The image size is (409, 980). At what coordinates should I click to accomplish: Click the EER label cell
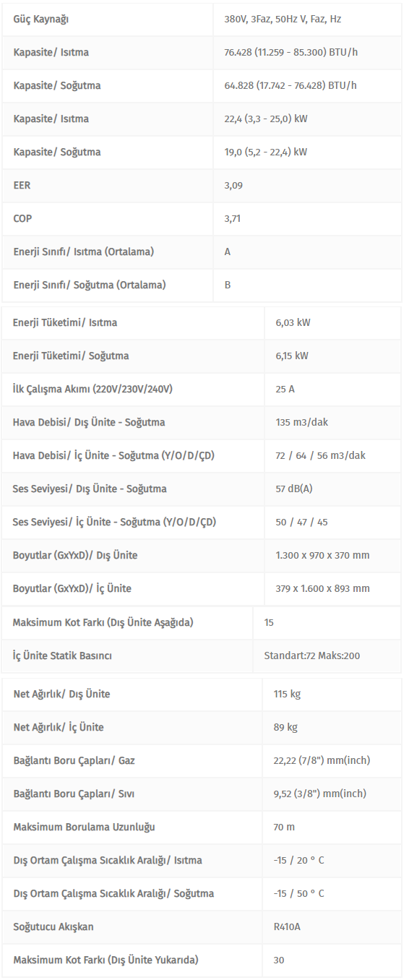point(22,186)
